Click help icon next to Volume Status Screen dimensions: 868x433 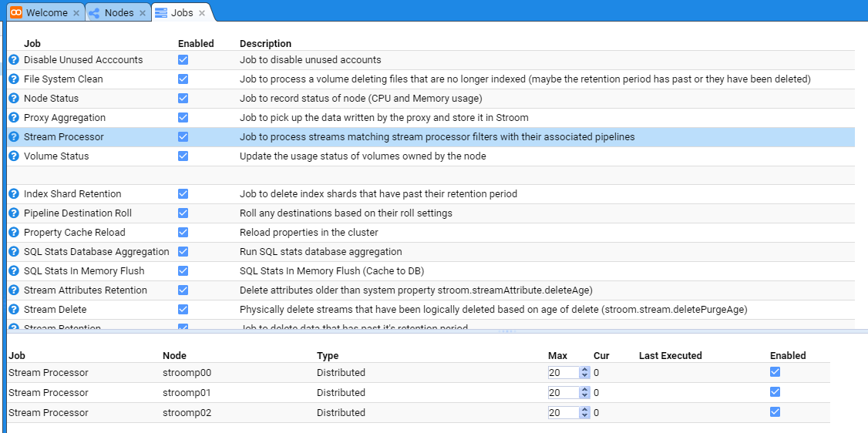[x=13, y=156]
